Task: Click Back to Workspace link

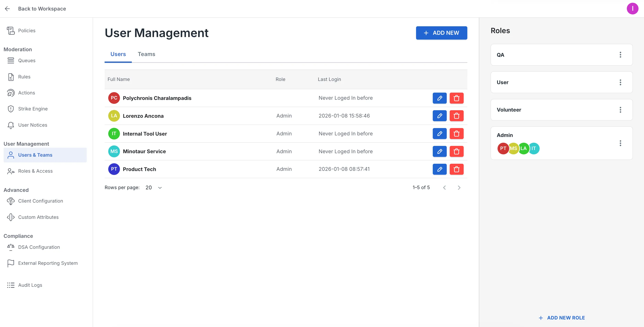Action: pos(42,9)
